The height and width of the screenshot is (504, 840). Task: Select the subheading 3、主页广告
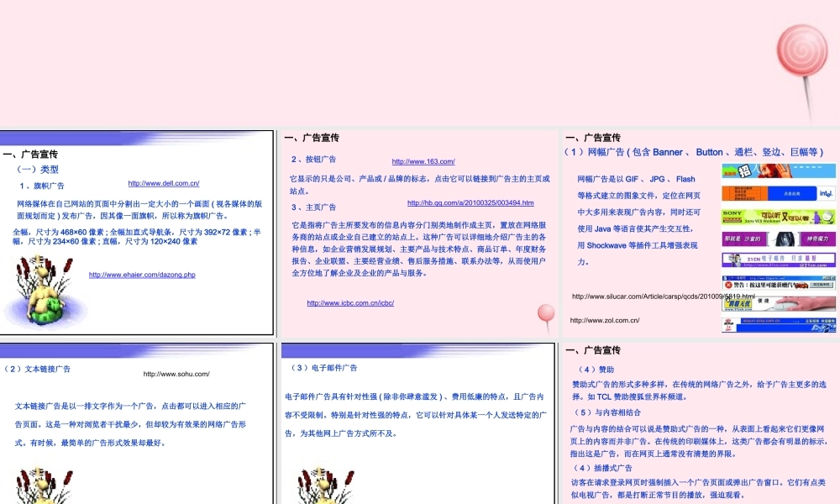[314, 207]
